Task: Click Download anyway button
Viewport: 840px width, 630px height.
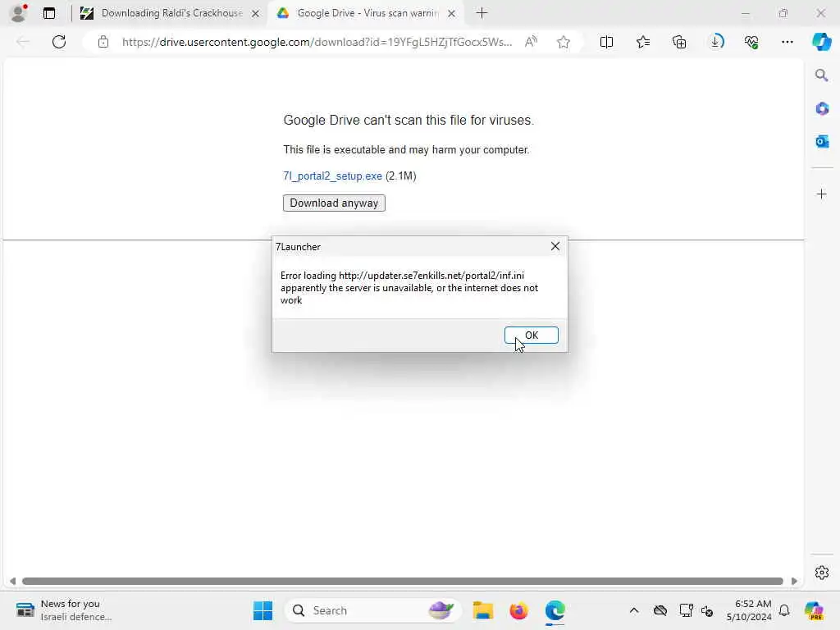Action: click(334, 203)
